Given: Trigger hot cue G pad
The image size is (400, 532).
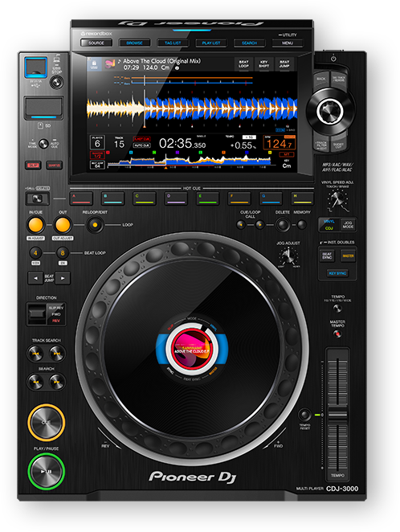Looking at the screenshot, I should 271,198.
